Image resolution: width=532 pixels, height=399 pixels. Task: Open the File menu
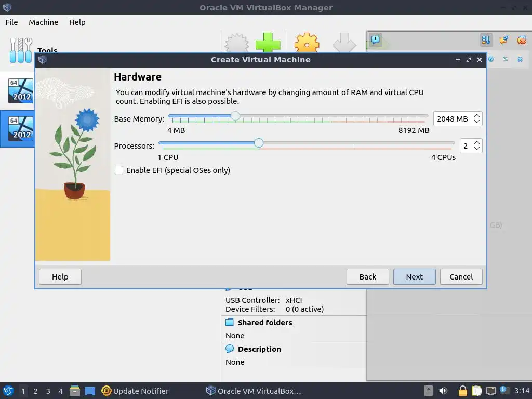coord(11,22)
